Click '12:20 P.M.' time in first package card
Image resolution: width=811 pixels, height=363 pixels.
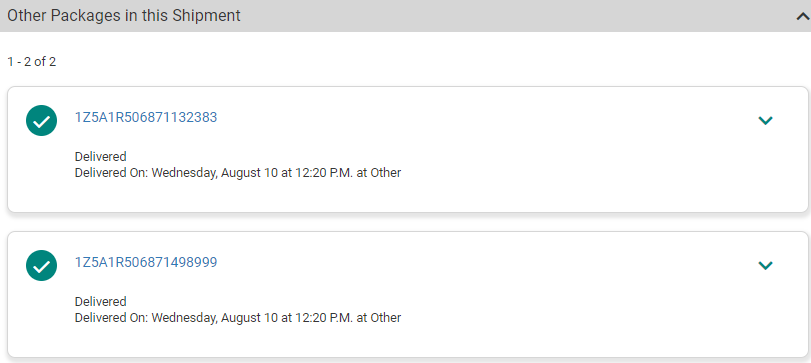tap(324, 173)
